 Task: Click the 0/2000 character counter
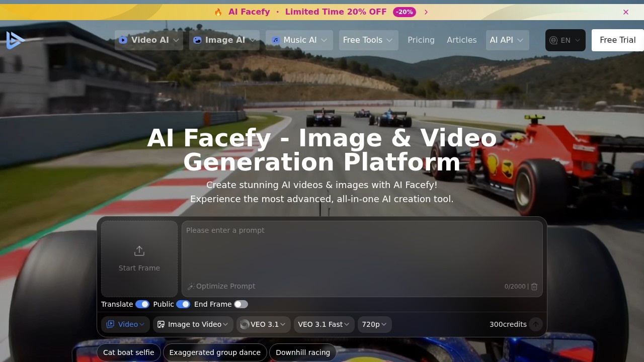point(515,287)
